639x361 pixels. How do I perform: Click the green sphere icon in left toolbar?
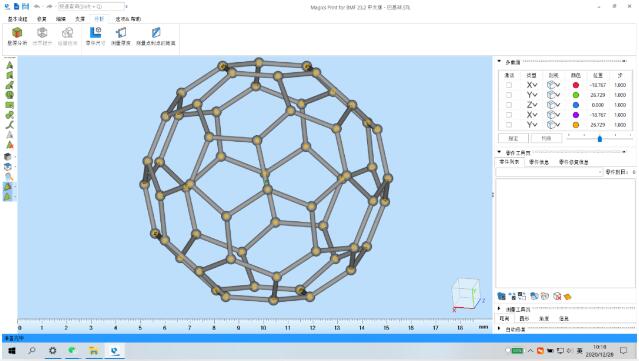[x=9, y=95]
